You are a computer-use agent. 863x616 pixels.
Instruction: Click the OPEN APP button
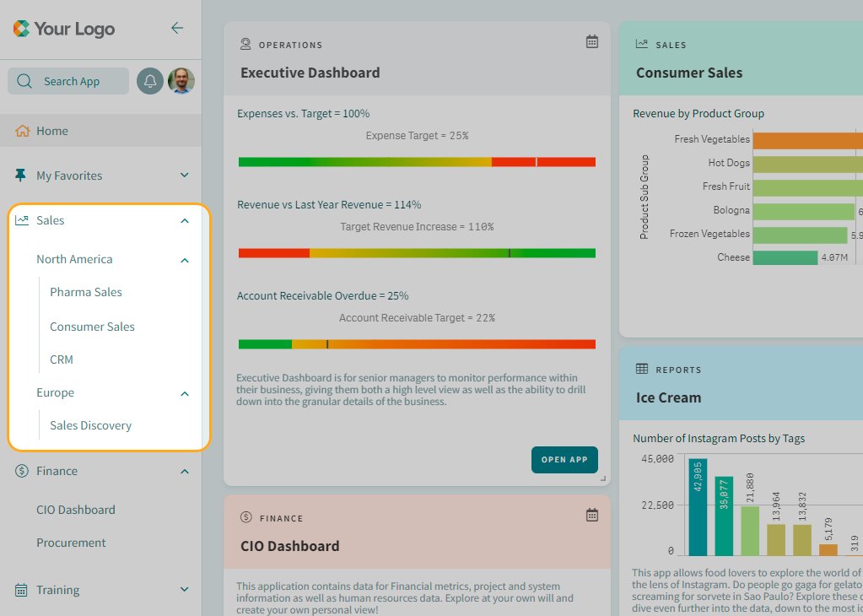point(564,460)
